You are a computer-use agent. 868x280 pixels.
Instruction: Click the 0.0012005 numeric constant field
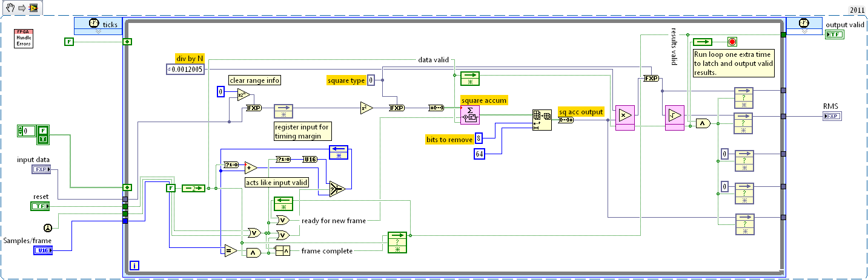(188, 70)
